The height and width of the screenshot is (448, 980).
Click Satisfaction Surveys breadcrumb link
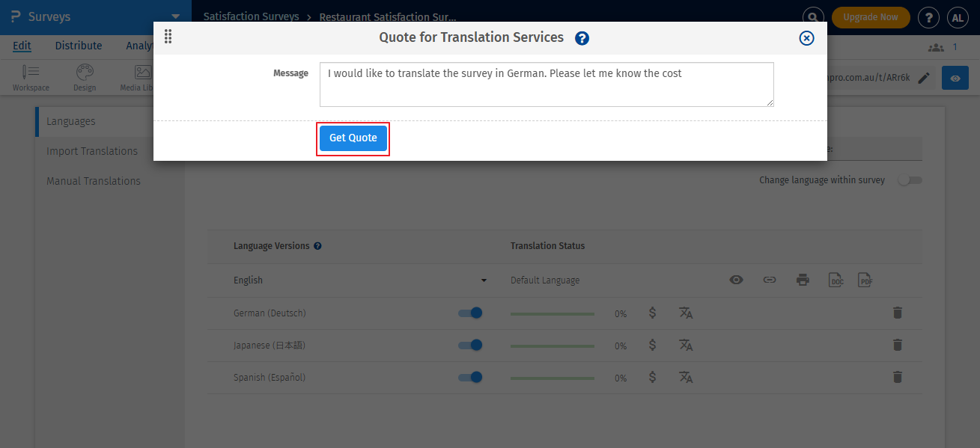click(252, 16)
